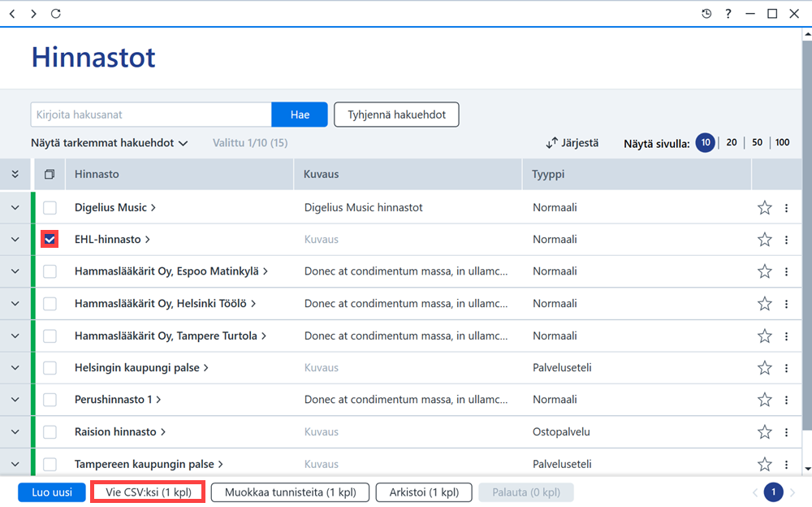Expand the Digelius Music row
The height and width of the screenshot is (507, 812).
15,208
